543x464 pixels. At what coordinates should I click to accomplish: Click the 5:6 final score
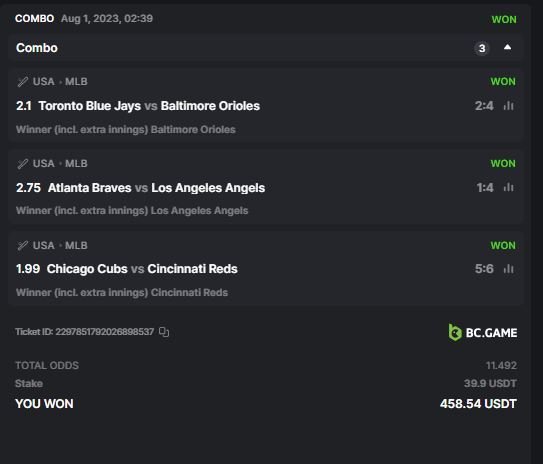484,269
